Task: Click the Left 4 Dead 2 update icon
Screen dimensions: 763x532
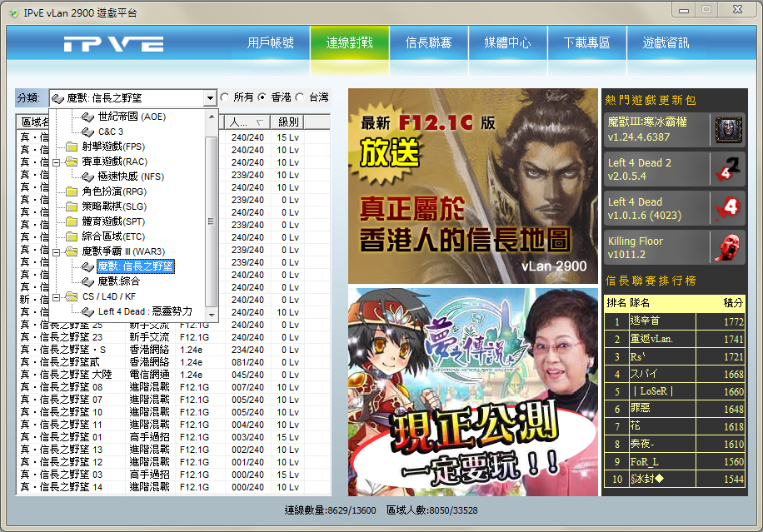Action: (x=729, y=169)
